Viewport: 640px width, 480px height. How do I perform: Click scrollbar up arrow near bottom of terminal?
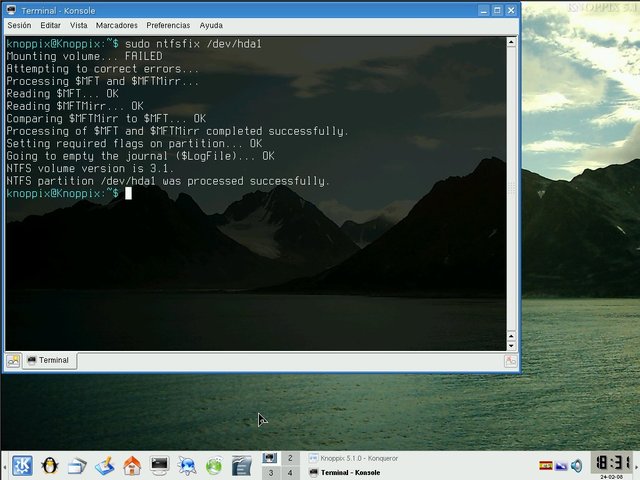pyautogui.click(x=511, y=336)
